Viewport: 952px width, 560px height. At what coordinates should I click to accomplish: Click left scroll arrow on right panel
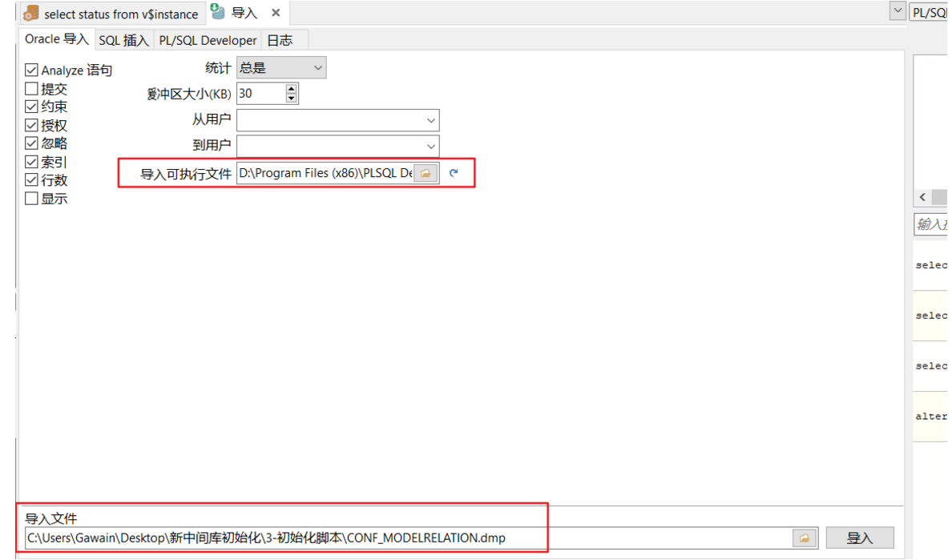922,197
